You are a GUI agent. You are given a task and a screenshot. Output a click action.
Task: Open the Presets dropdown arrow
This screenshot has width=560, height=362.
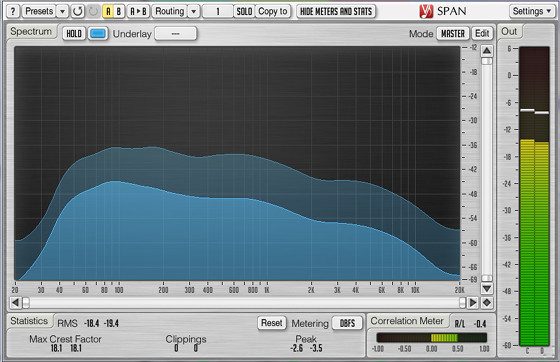coord(62,11)
